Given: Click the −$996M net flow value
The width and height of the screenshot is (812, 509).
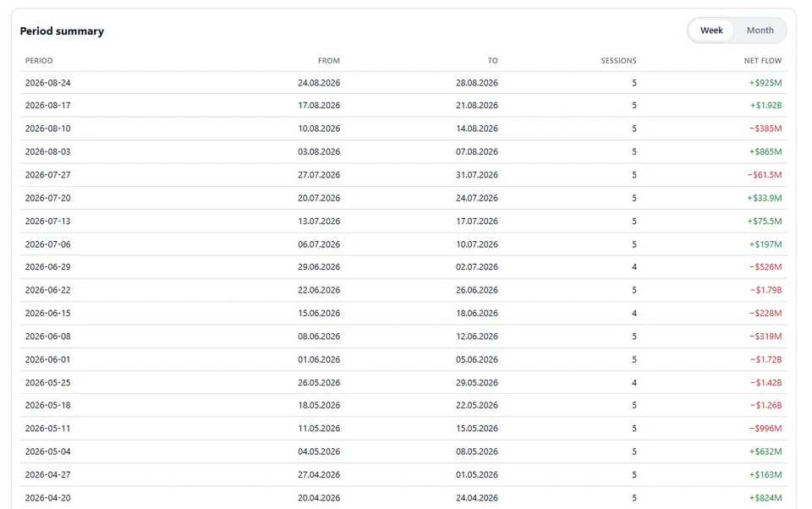Looking at the screenshot, I should [x=765, y=429].
